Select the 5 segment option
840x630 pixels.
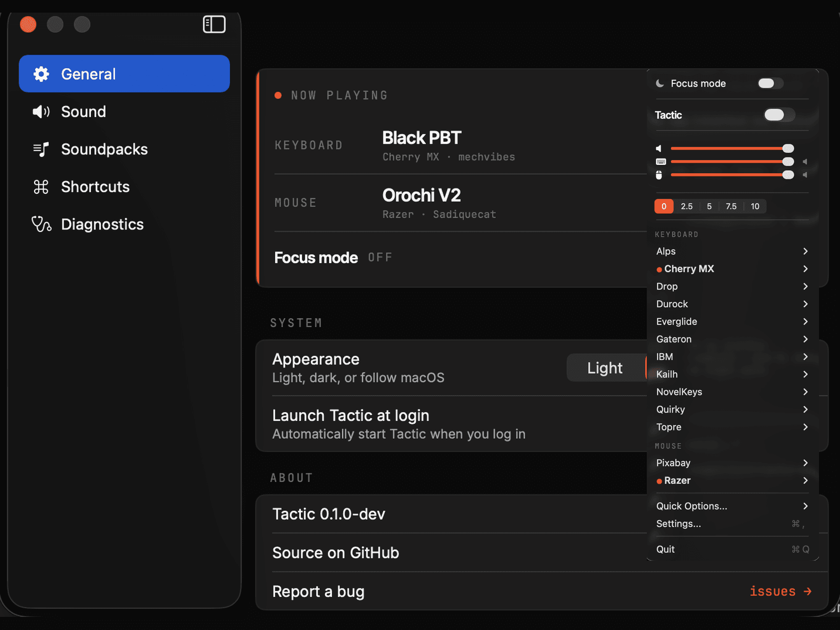pyautogui.click(x=709, y=206)
